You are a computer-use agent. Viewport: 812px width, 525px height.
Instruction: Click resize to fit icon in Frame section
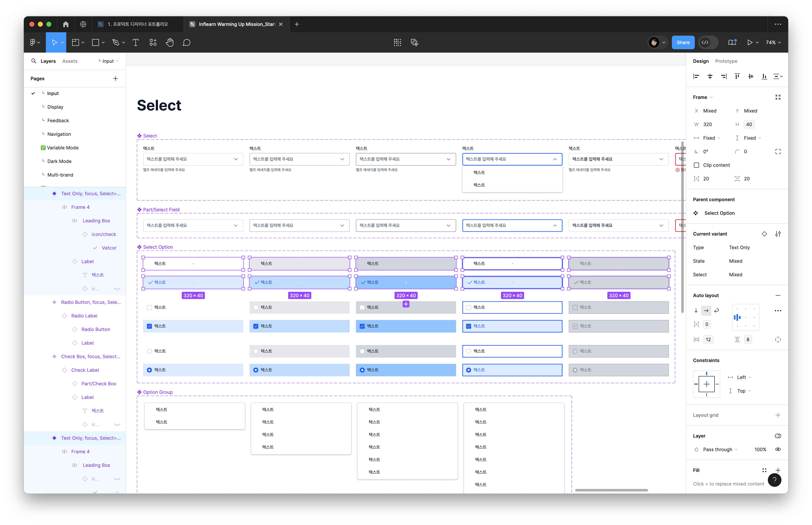(778, 97)
